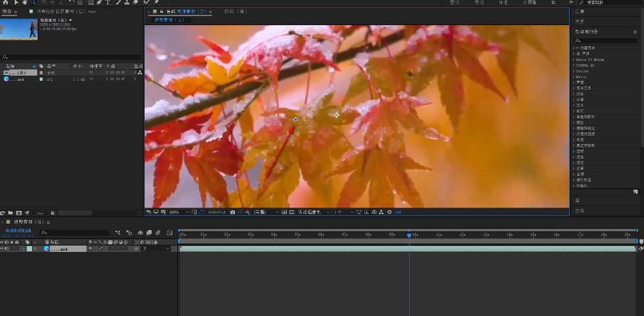This screenshot has height=316, width=644.
Task: Take a snapshot with camera icon
Action: pos(232,212)
